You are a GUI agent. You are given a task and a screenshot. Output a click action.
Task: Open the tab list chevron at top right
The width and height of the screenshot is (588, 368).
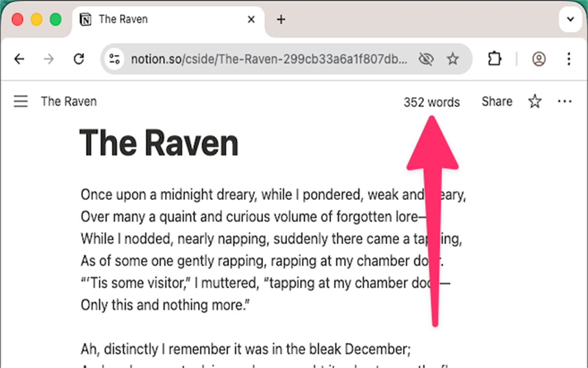570,19
